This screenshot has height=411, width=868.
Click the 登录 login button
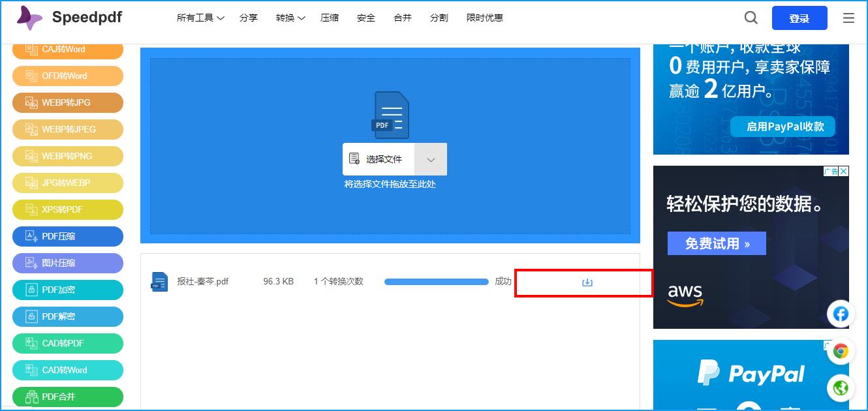[799, 18]
